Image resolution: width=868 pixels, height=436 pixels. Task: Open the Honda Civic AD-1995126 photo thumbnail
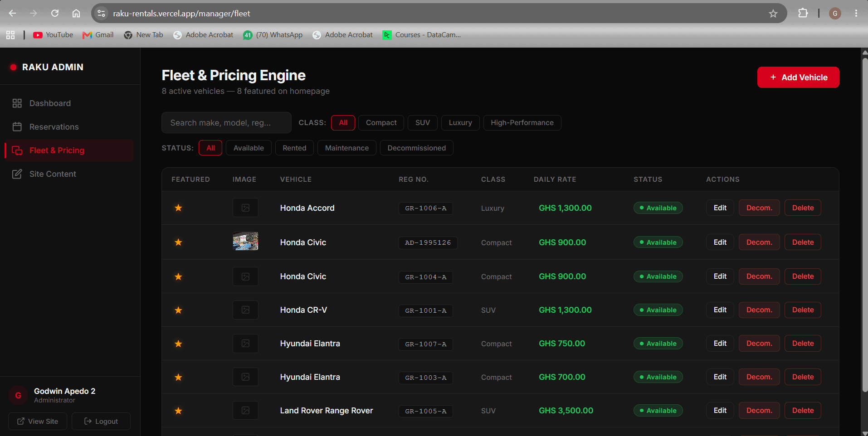(245, 241)
